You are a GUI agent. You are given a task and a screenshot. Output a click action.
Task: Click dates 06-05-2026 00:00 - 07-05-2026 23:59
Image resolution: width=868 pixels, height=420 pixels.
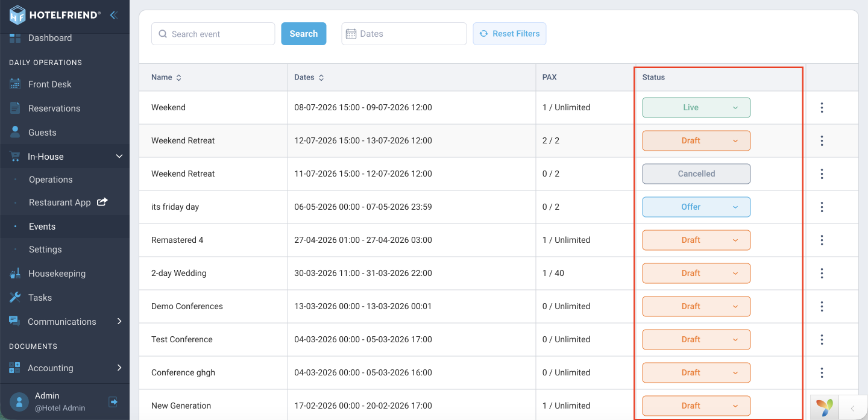(363, 207)
